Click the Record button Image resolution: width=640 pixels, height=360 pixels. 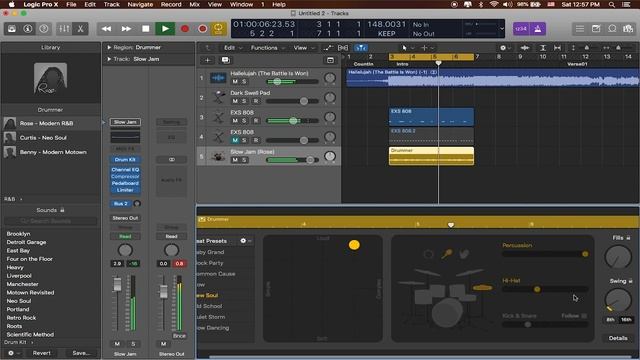point(184,29)
